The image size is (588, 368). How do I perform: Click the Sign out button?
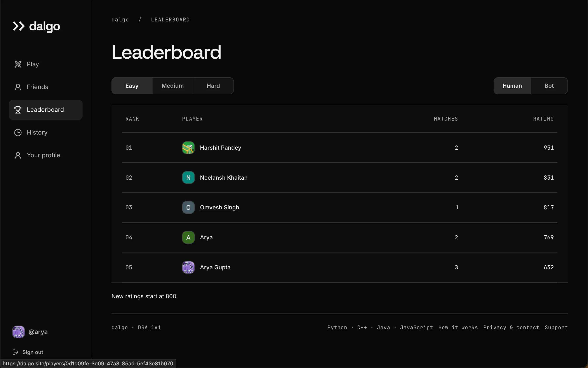click(28, 352)
